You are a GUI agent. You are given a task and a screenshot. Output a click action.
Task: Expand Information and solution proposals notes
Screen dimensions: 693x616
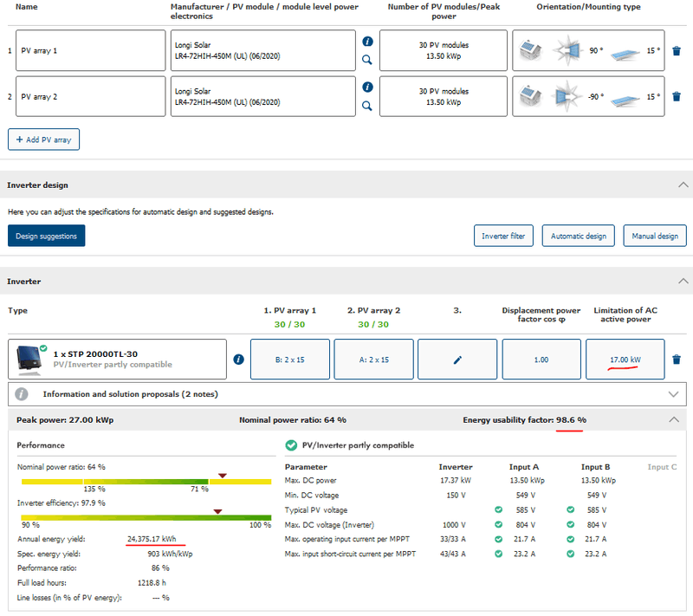pyautogui.click(x=675, y=393)
